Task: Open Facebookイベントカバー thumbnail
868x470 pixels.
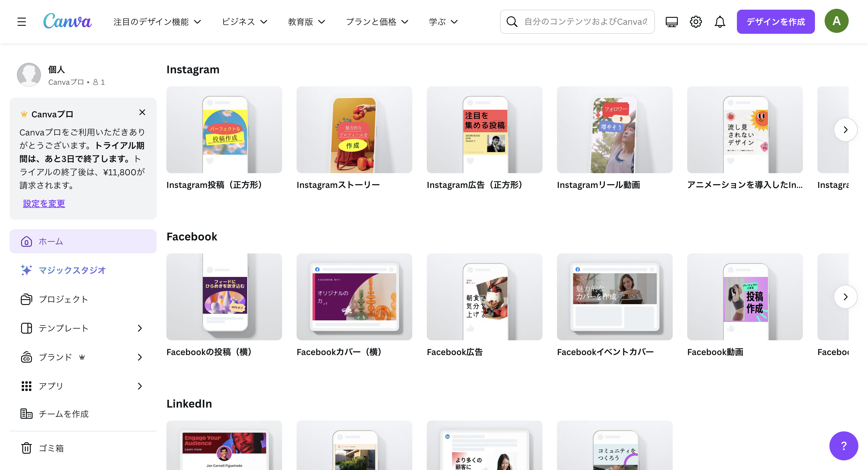Action: pos(615,297)
